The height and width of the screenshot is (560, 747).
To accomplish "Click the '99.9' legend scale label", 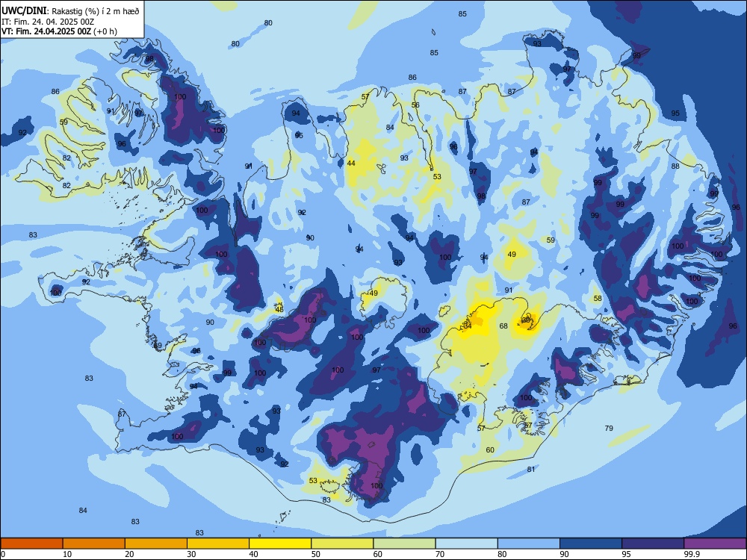I will (692, 554).
